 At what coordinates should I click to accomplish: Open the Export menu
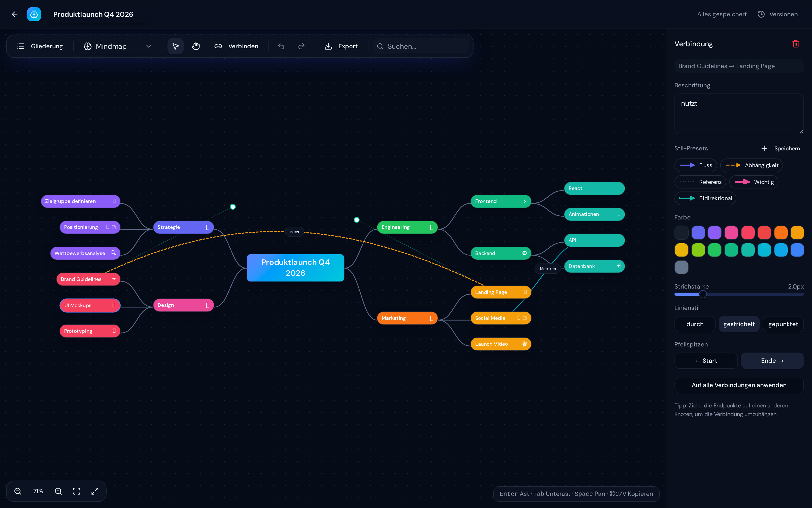pos(341,46)
